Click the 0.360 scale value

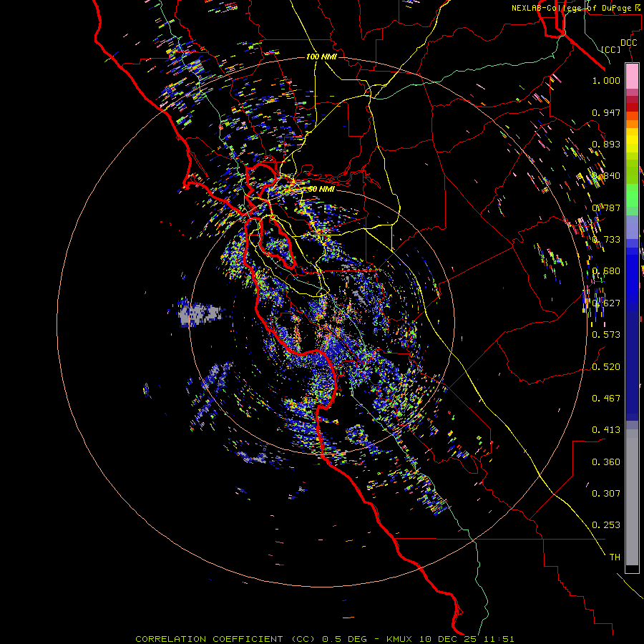tap(606, 462)
